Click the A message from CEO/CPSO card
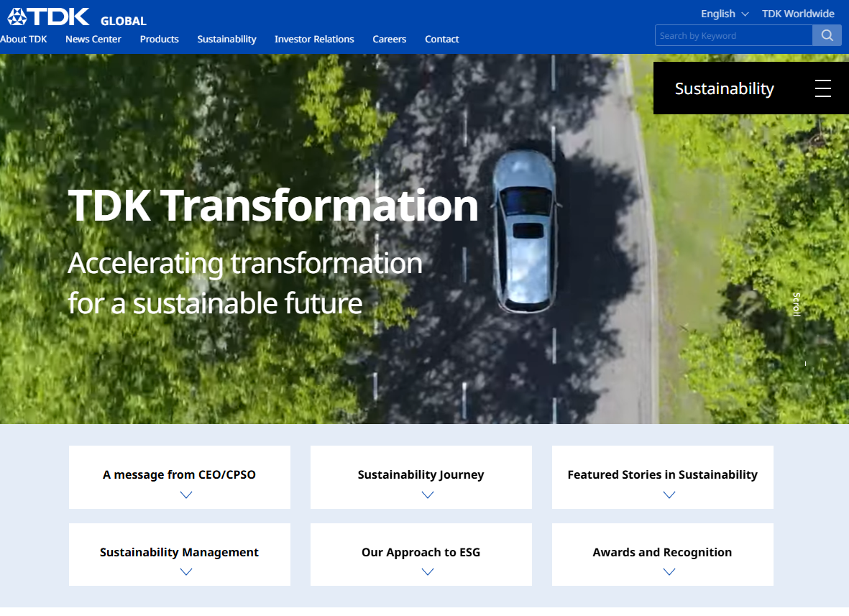 click(x=180, y=477)
